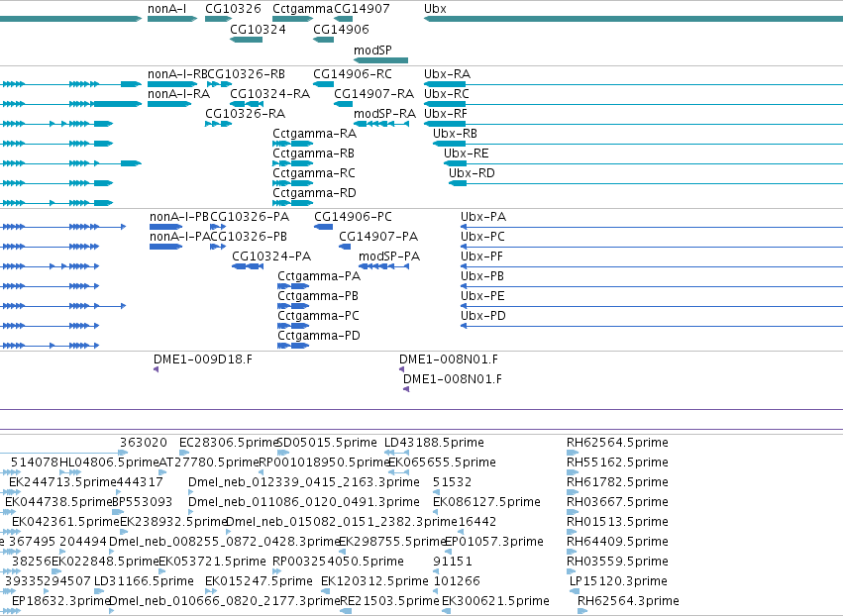Select the Ubx-RD transcript label
This screenshot has height=616, width=843.
[472, 173]
